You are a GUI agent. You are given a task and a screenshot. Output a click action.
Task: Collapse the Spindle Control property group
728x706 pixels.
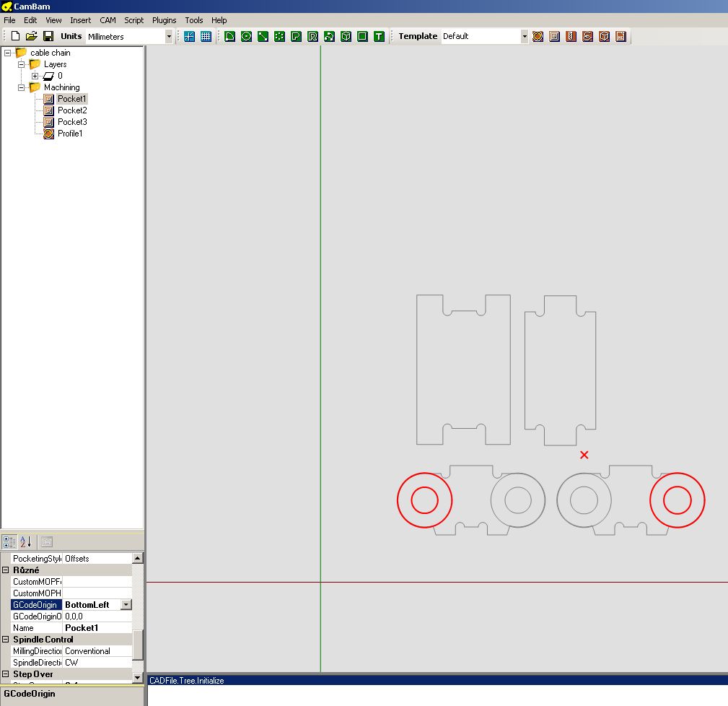[6, 640]
